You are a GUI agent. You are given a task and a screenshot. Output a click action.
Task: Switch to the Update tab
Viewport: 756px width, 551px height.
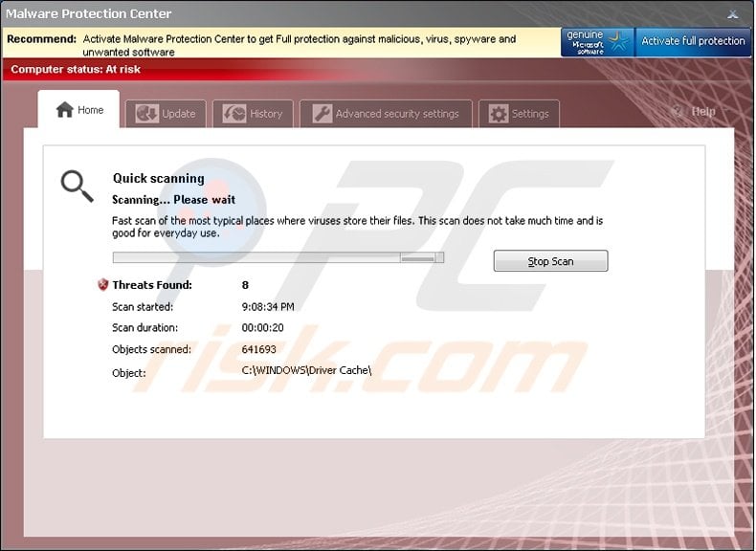[166, 114]
